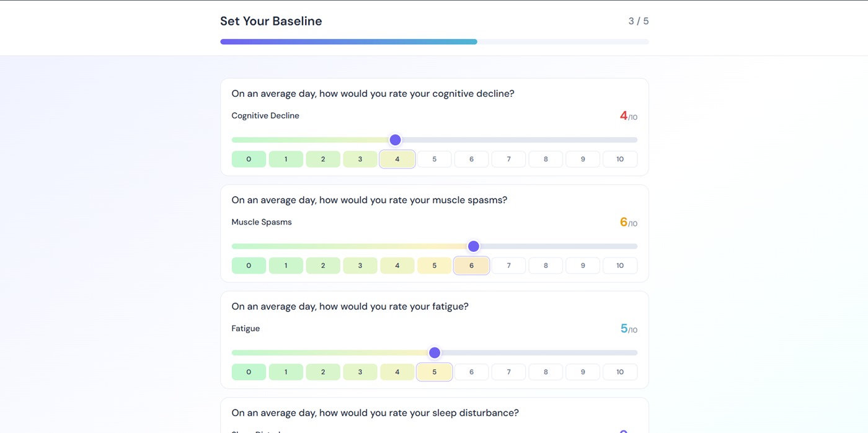Choose 6 on the Muscle Spasms scale
The height and width of the screenshot is (433, 868).
click(471, 266)
